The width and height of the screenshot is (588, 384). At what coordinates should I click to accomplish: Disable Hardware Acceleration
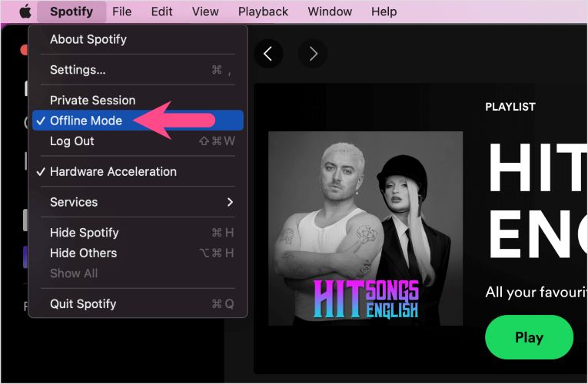[x=113, y=171]
